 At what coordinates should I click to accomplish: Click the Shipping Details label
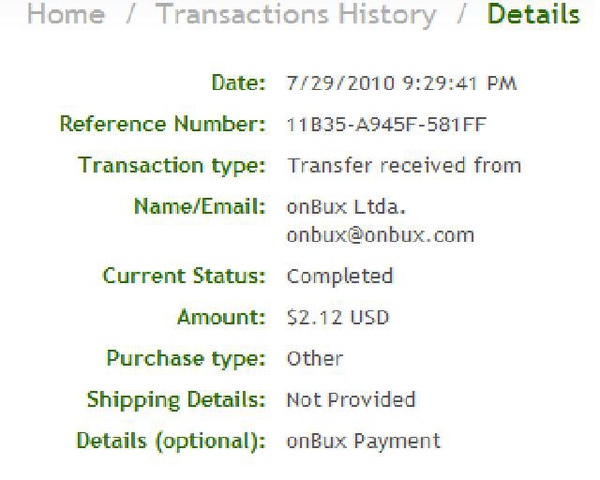click(176, 400)
